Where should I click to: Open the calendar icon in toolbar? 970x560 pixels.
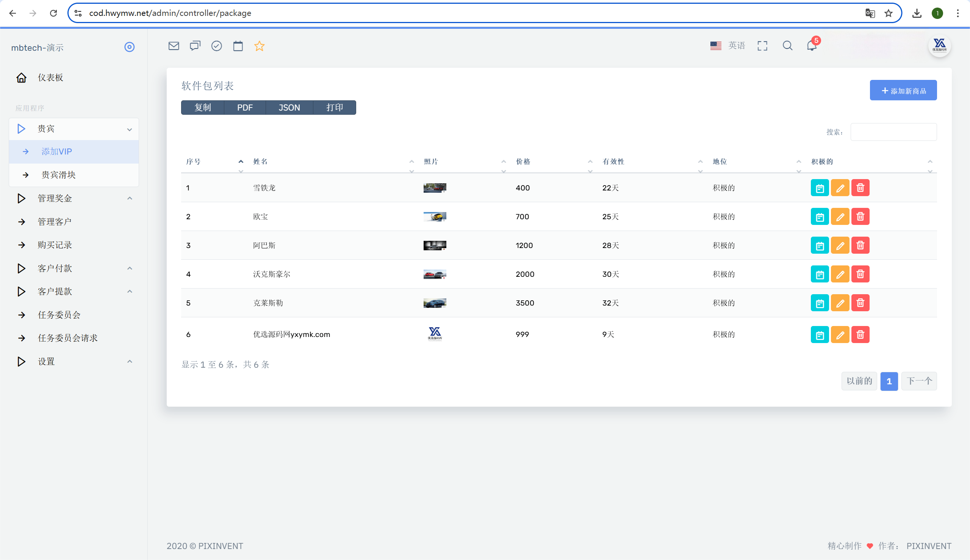pyautogui.click(x=238, y=46)
